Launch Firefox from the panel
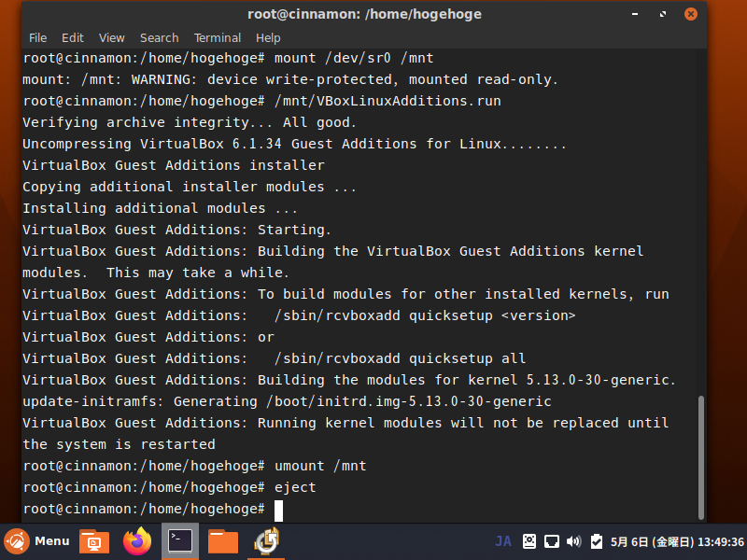 coord(137,541)
